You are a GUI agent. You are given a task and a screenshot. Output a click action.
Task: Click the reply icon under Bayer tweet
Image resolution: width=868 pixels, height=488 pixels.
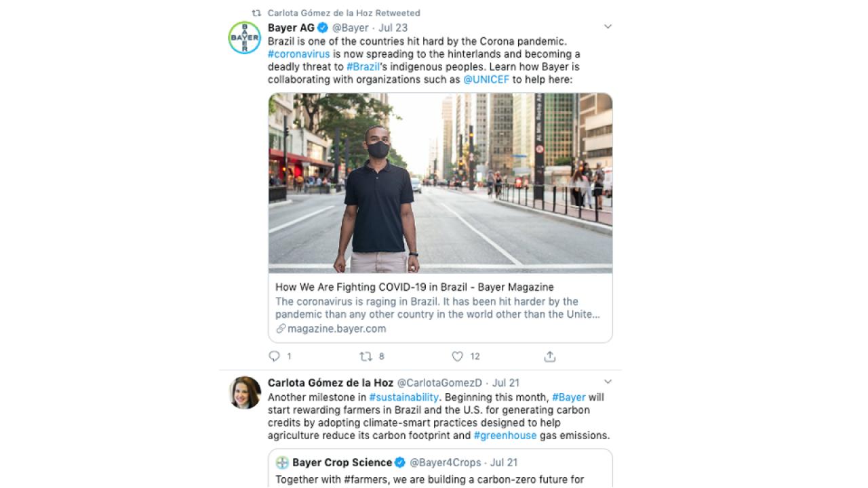[274, 356]
